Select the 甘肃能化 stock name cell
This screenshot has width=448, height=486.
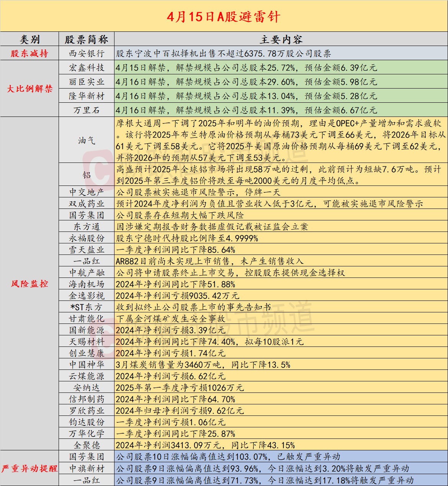87,319
